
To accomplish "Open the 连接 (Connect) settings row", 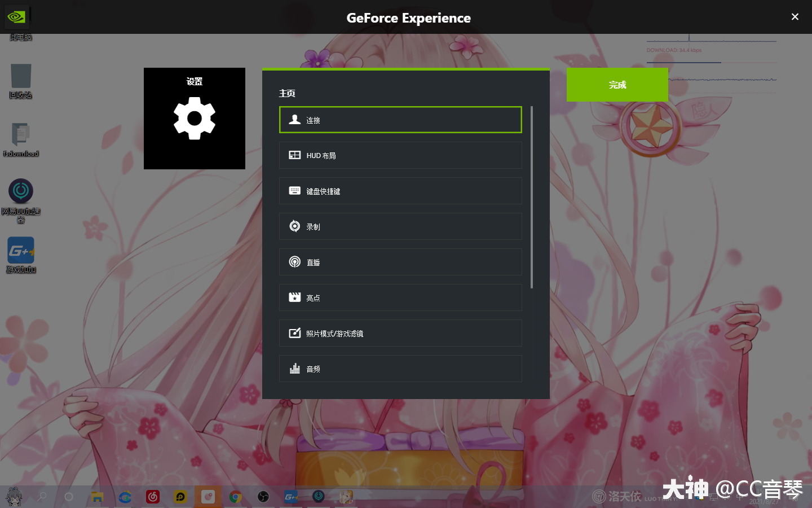I will [400, 120].
